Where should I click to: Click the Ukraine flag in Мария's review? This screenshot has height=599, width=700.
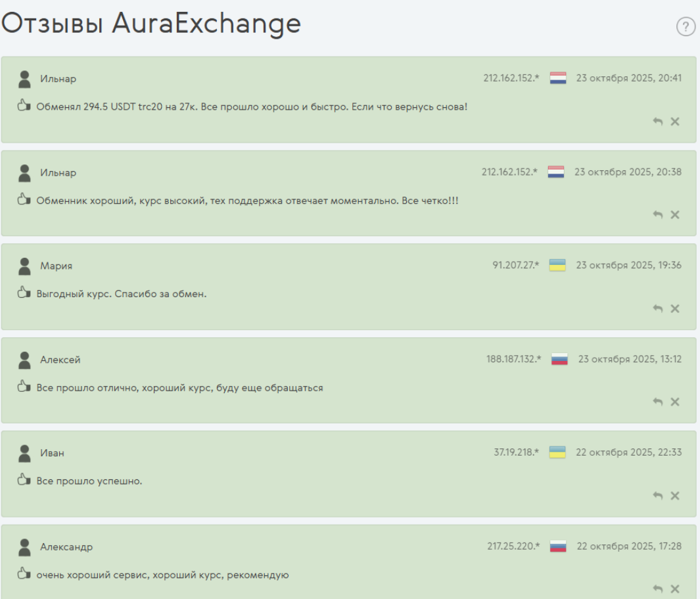[x=557, y=266]
